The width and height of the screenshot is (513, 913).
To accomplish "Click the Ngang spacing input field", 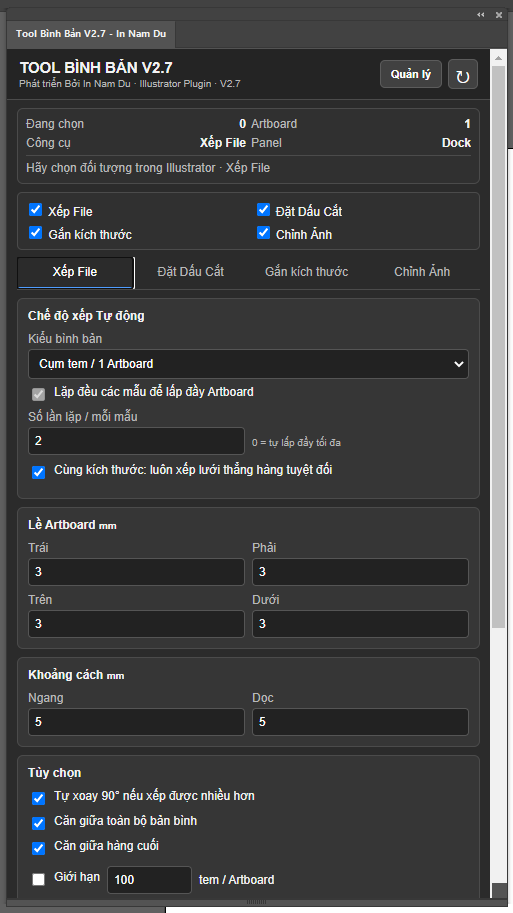I will (x=136, y=722).
